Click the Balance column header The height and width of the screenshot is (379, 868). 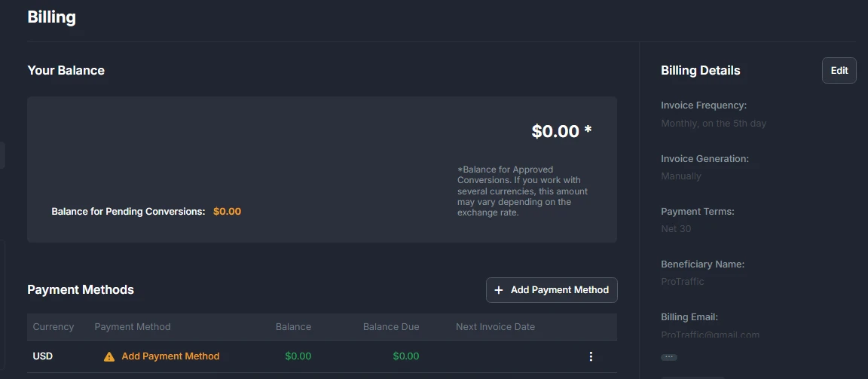click(x=293, y=327)
